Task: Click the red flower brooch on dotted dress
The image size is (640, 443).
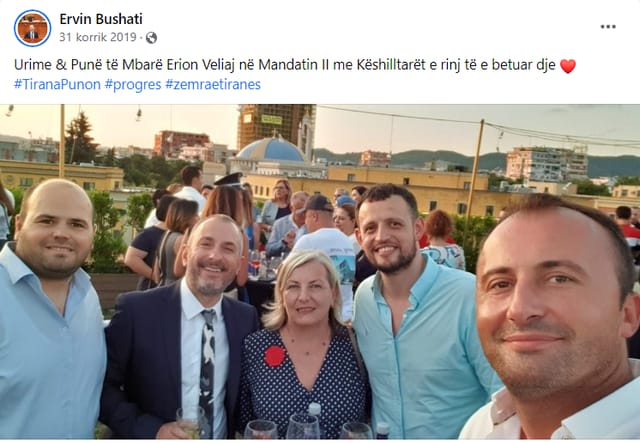Action: pyautogui.click(x=274, y=356)
